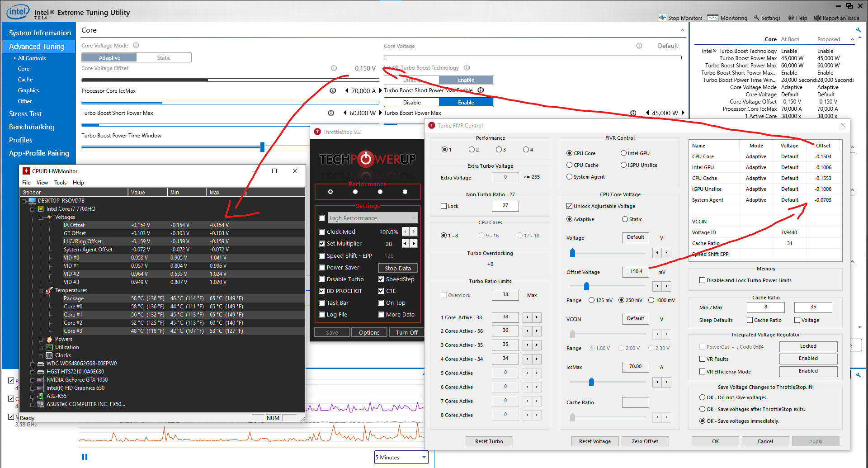Expand the Powers node in HWMonitor

41,339
